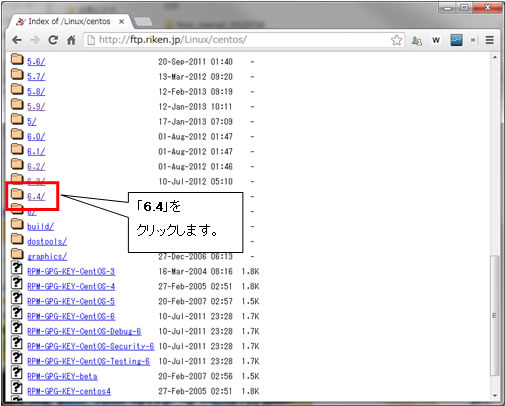Open the 6.4/ directory link
Viewport: 505px width, 406px height.
[x=36, y=197]
